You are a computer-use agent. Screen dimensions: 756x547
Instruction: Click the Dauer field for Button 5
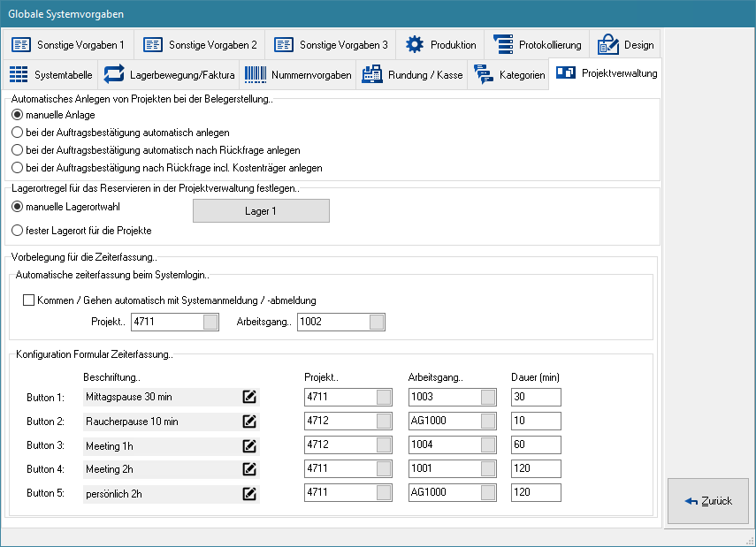click(x=536, y=492)
